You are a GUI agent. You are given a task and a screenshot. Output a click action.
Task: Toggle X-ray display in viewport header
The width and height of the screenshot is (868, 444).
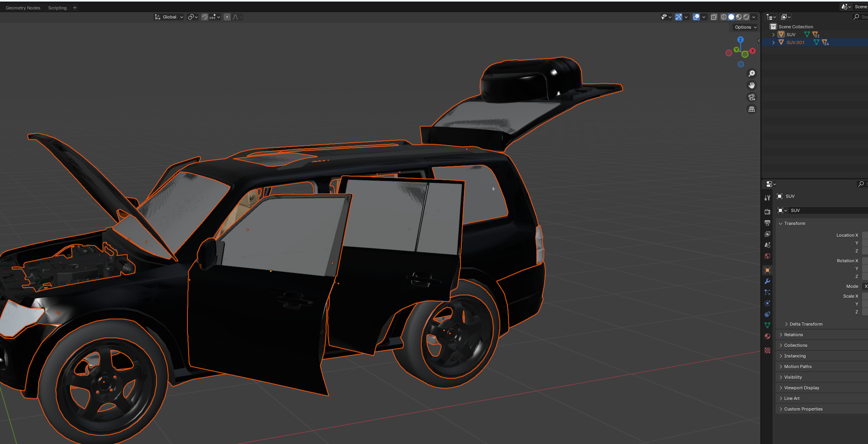(714, 17)
